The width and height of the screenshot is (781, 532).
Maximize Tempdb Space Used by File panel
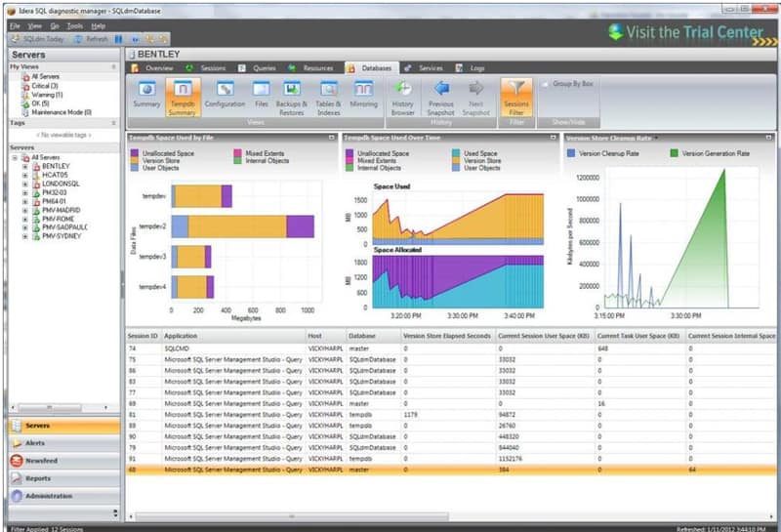point(332,138)
